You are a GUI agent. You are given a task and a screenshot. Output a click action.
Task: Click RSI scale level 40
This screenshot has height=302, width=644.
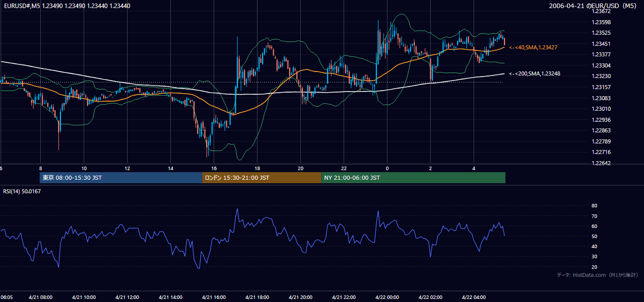coord(594,246)
